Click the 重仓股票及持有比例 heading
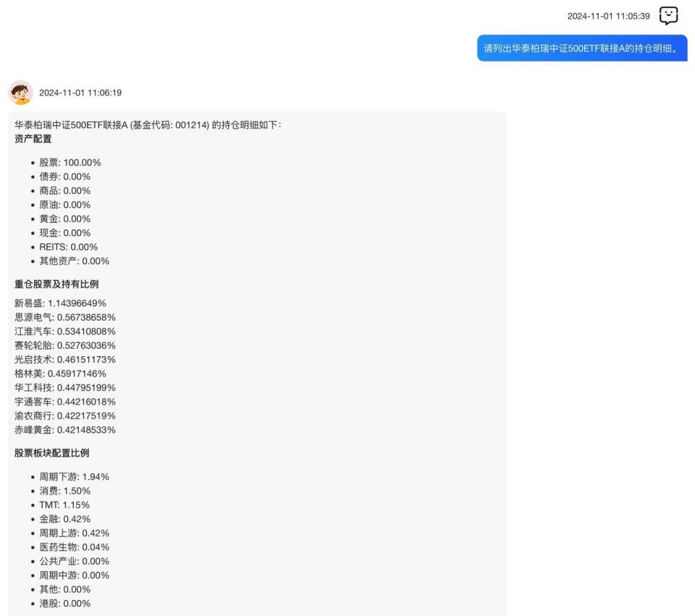695x616 pixels. pos(56,284)
